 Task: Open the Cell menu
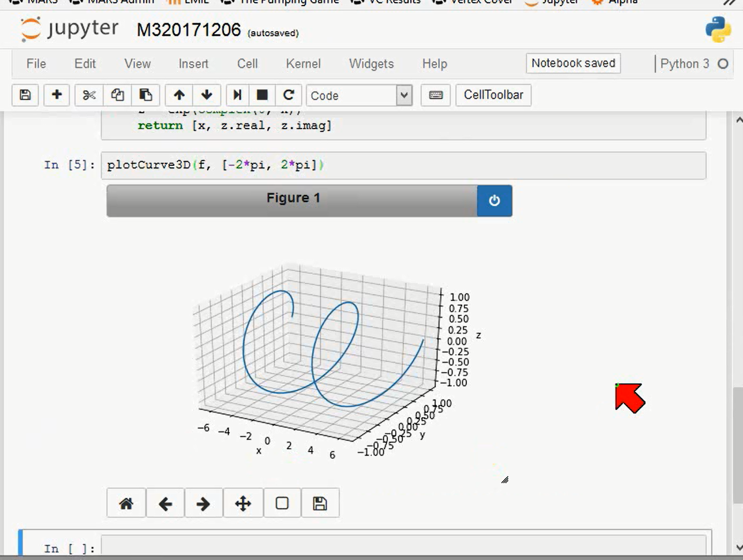tap(247, 64)
